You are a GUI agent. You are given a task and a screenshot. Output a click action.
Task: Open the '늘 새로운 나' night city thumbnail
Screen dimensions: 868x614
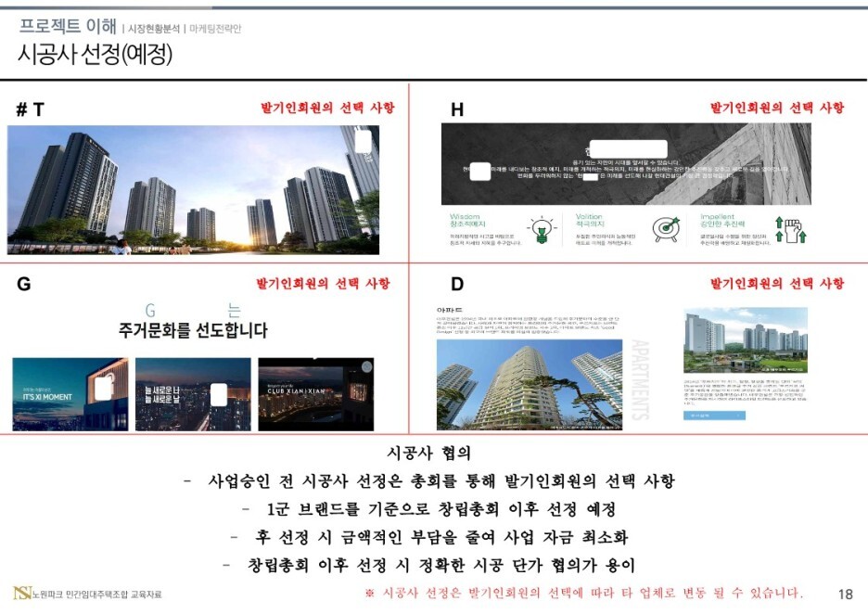point(193,394)
